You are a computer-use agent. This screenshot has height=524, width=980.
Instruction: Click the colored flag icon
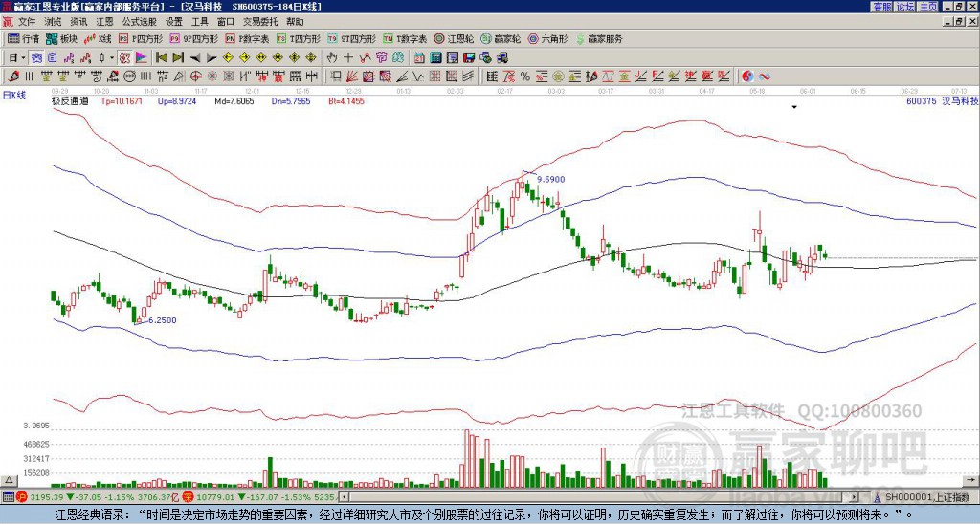point(142,58)
